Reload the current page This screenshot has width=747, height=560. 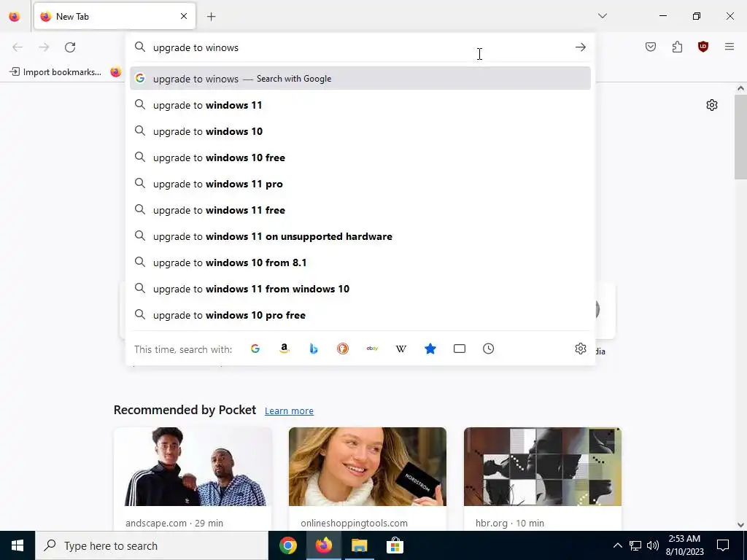point(70,47)
